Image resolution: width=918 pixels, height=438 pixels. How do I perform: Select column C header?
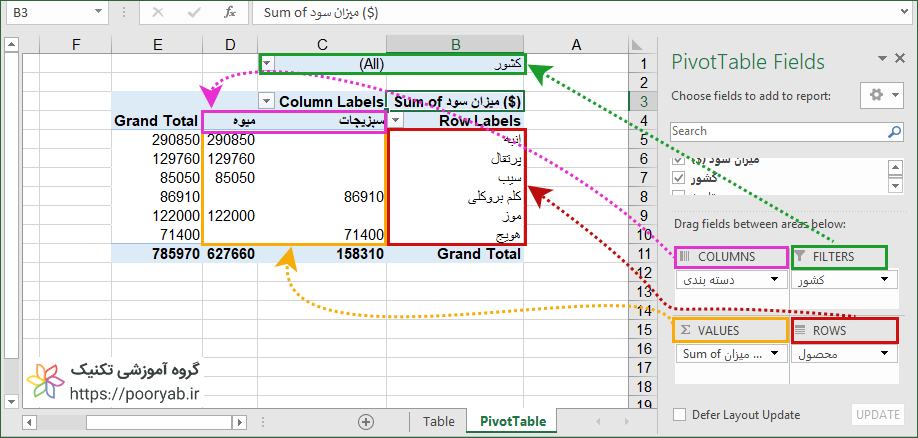322,45
